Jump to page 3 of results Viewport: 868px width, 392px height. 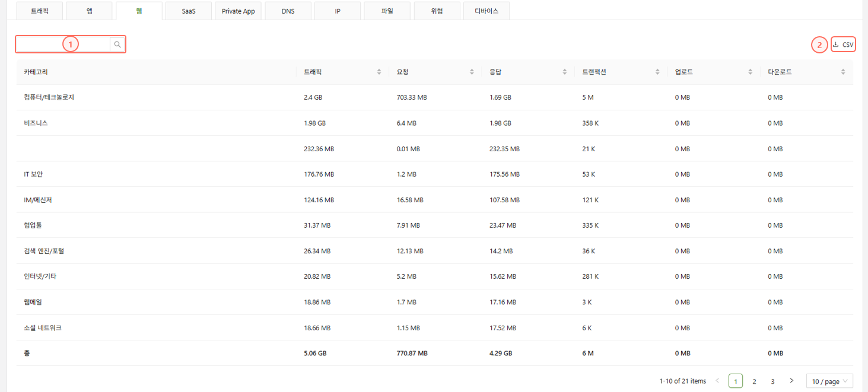772,381
